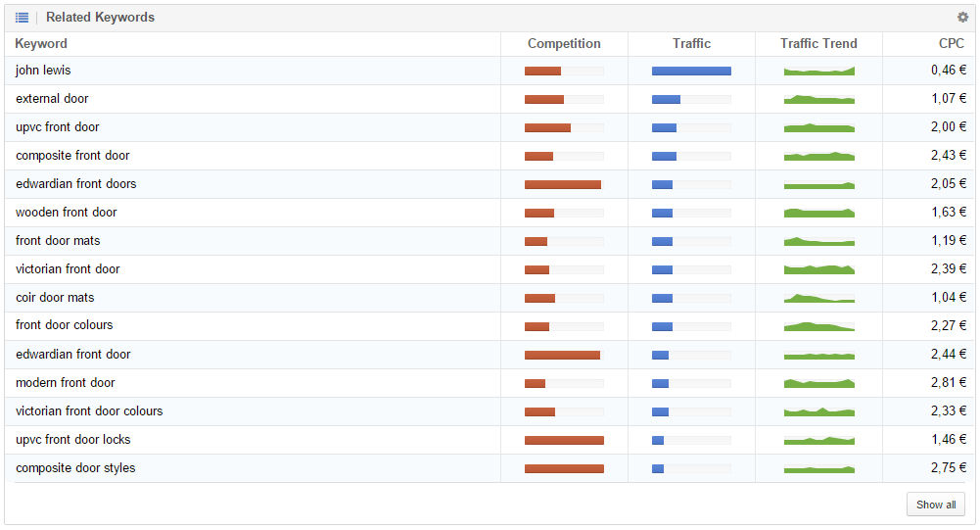Open the widget settings gear icon
The height and width of the screenshot is (530, 980).
(962, 18)
